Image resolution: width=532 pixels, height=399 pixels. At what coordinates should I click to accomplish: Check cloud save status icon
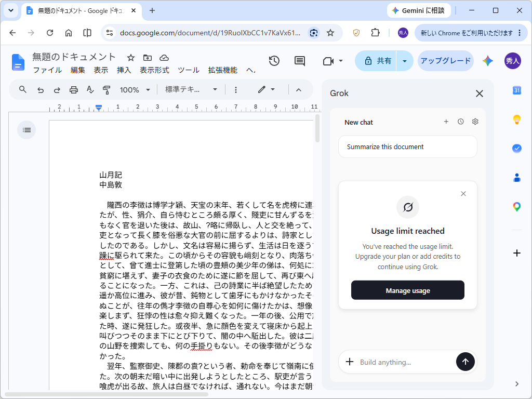coord(164,58)
